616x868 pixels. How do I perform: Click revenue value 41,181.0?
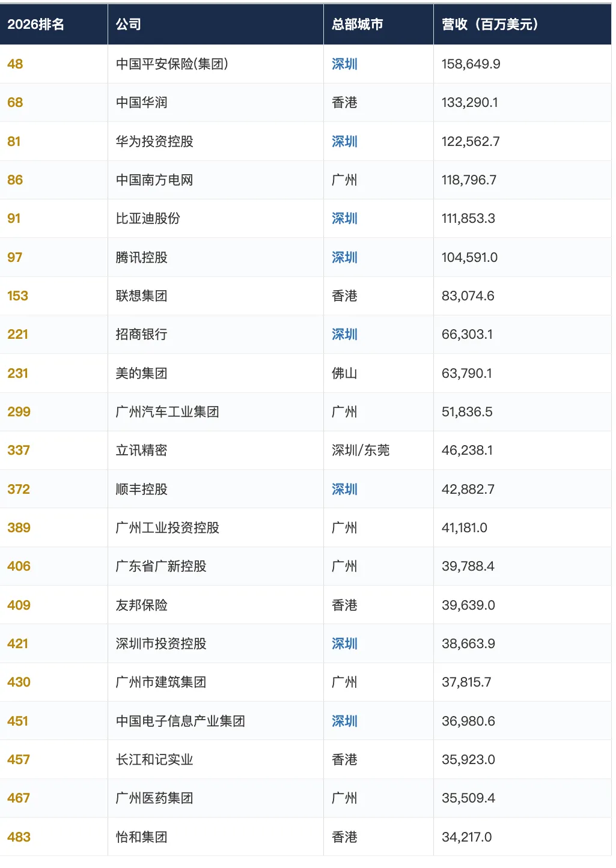click(465, 528)
